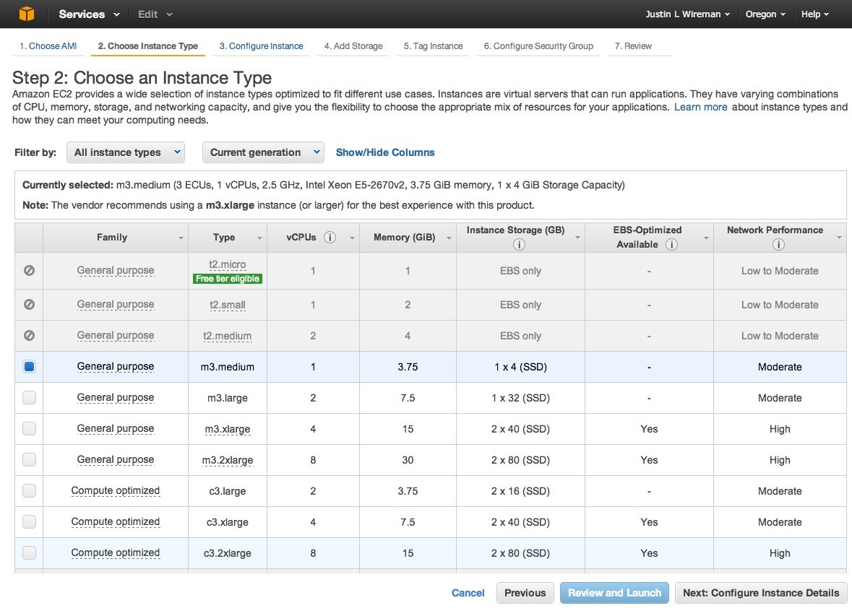Viewport: 852px width, 616px height.
Task: Click the unavailable icon on t2.small row
Action: (x=30, y=305)
